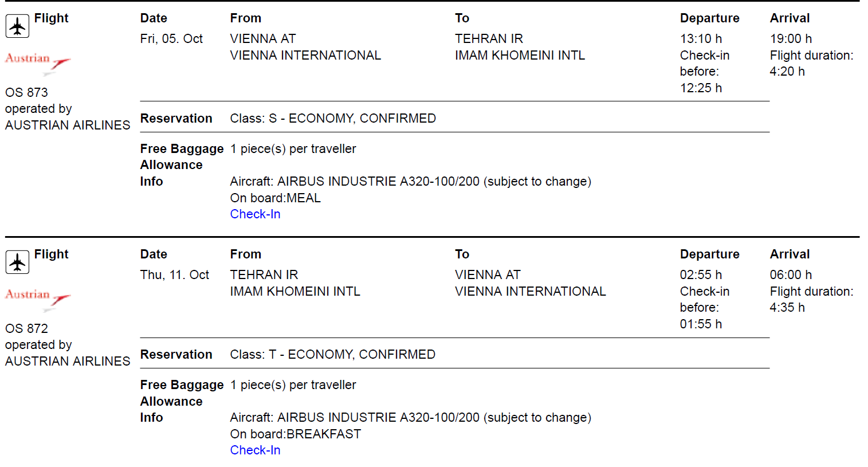Click the airplane icon for flight OS 872
The width and height of the screenshot is (868, 467).
pos(17,262)
